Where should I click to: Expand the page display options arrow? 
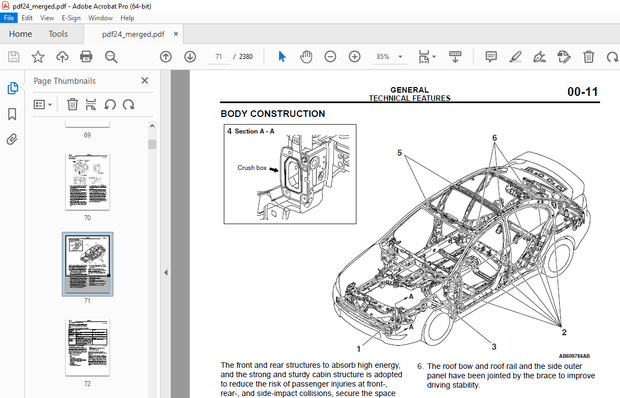tap(434, 57)
